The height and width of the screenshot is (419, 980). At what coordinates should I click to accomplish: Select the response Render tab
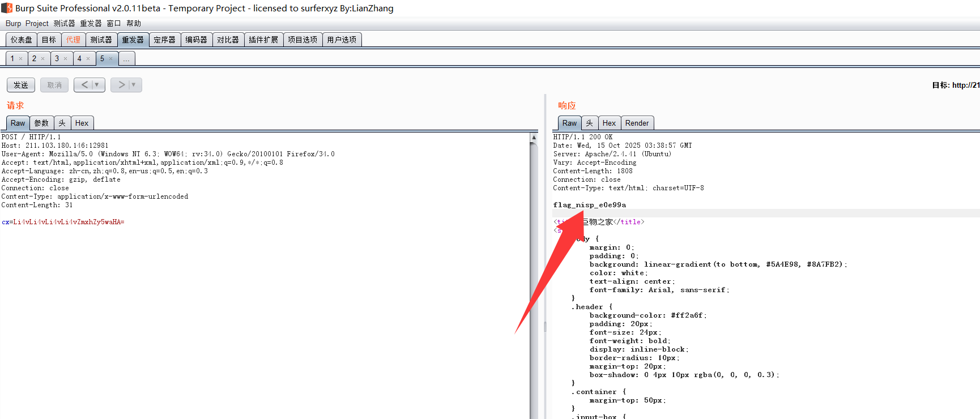(637, 123)
